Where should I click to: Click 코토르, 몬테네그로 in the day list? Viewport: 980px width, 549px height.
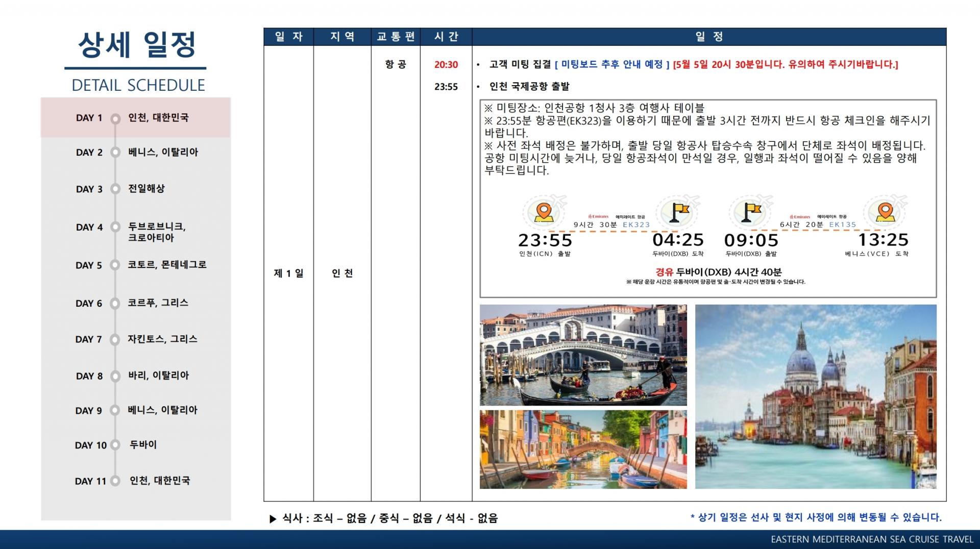167,265
